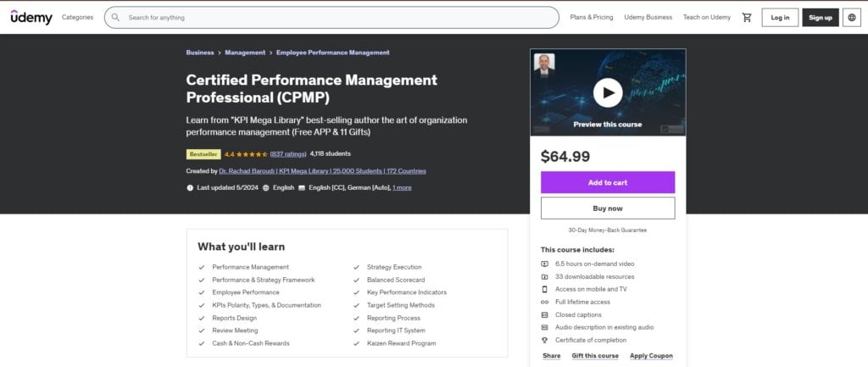Open the shopping cart icon
Image resolution: width=868 pixels, height=367 pixels.
pos(747,17)
